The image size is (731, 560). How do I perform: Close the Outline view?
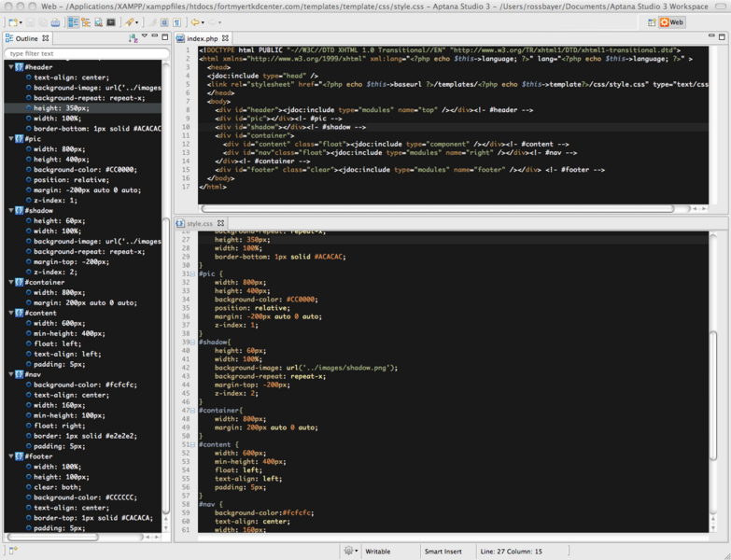click(45, 38)
